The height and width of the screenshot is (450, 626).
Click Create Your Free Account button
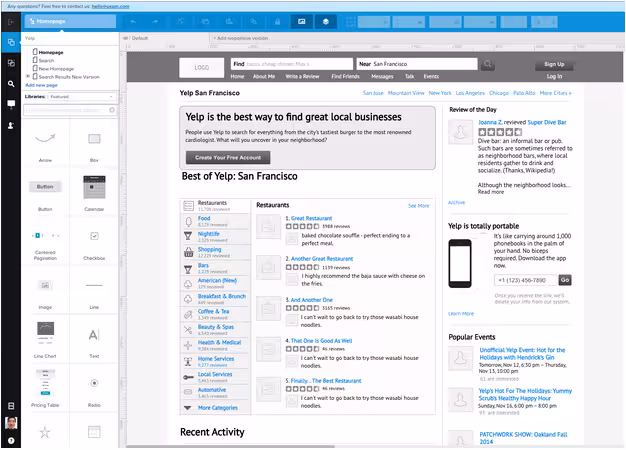228,157
